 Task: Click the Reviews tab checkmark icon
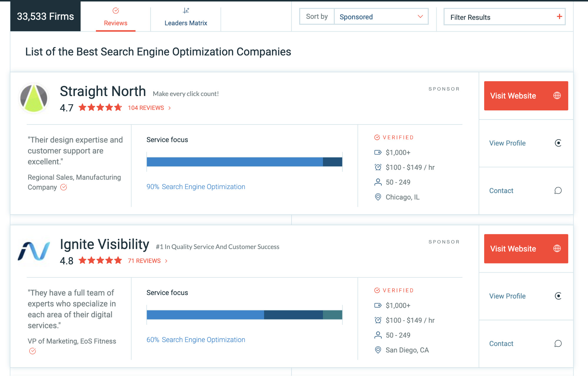(x=116, y=11)
